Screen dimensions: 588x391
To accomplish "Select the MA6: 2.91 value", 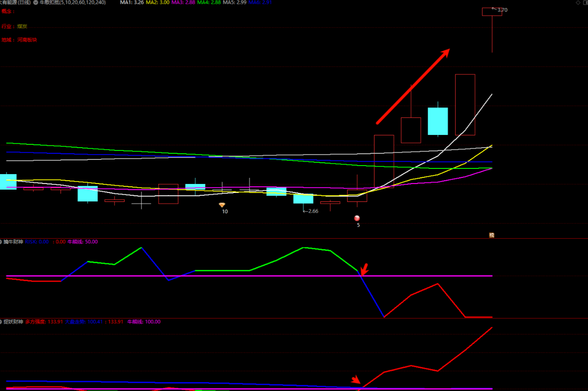I will point(260,2).
